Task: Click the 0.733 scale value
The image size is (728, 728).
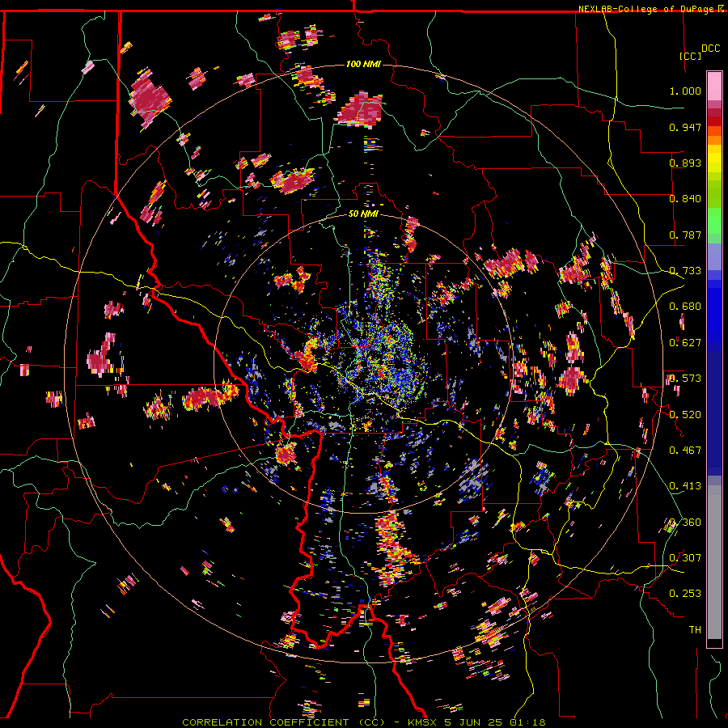Action: (x=685, y=271)
